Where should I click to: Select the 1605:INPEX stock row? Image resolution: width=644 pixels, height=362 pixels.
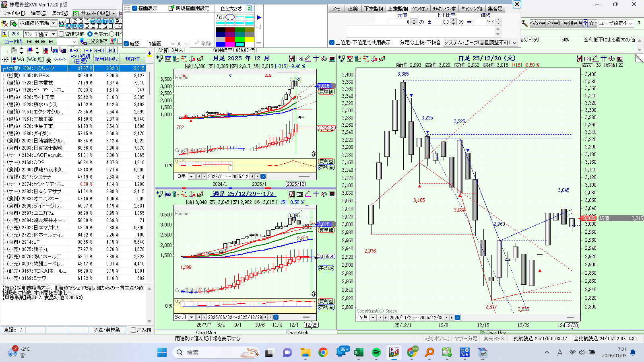point(35,76)
